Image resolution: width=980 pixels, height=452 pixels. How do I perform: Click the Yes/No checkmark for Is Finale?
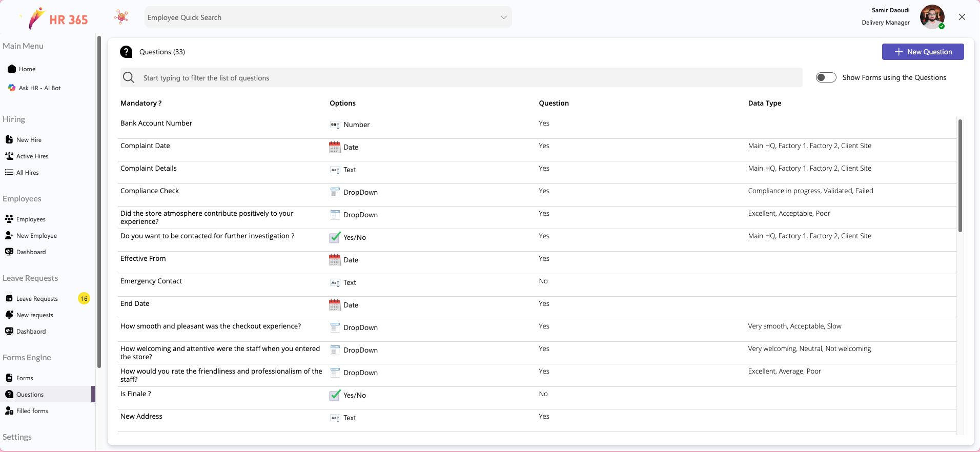335,395
